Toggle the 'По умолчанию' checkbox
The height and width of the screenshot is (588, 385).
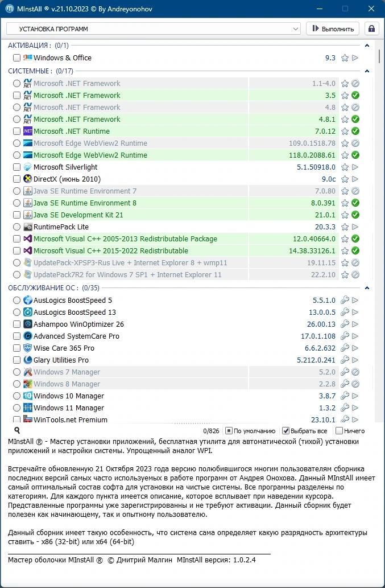click(x=229, y=431)
